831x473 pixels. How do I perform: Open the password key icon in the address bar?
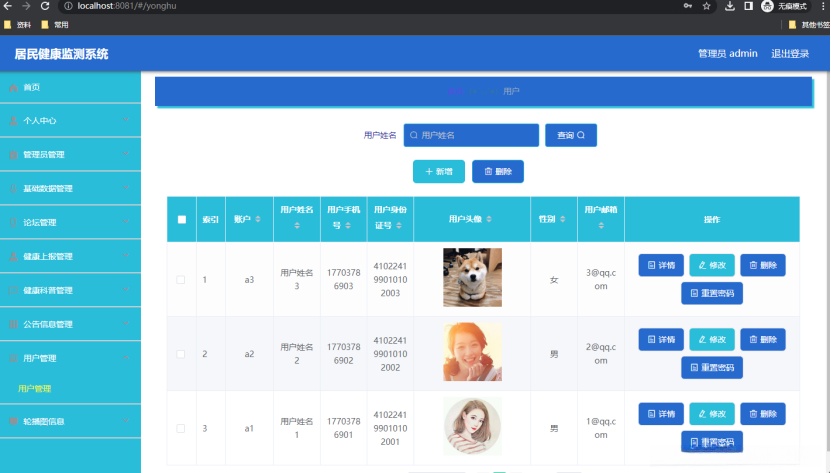click(x=687, y=6)
